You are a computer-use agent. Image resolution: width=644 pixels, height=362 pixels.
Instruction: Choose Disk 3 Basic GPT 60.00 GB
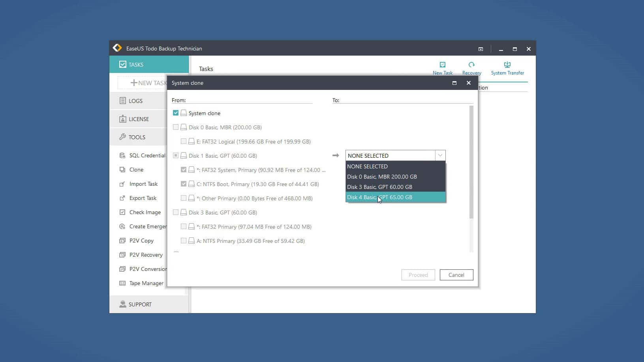(x=396, y=187)
